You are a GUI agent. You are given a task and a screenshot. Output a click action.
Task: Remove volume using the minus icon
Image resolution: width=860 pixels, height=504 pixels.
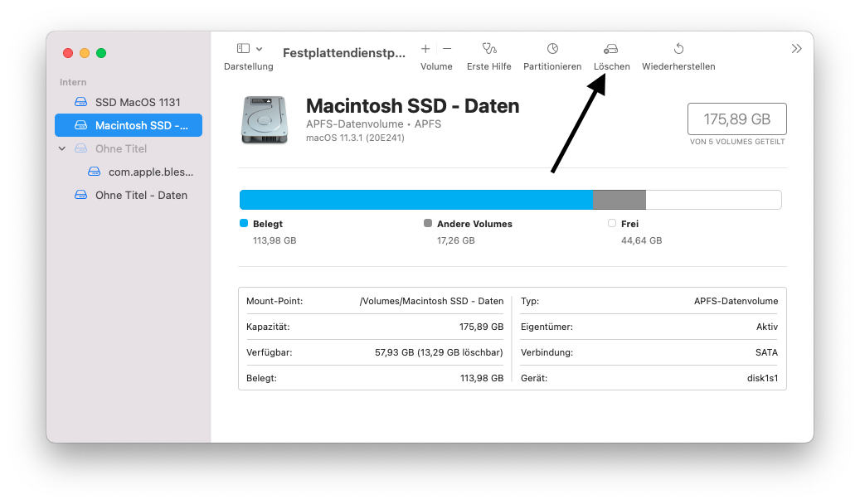click(x=447, y=49)
